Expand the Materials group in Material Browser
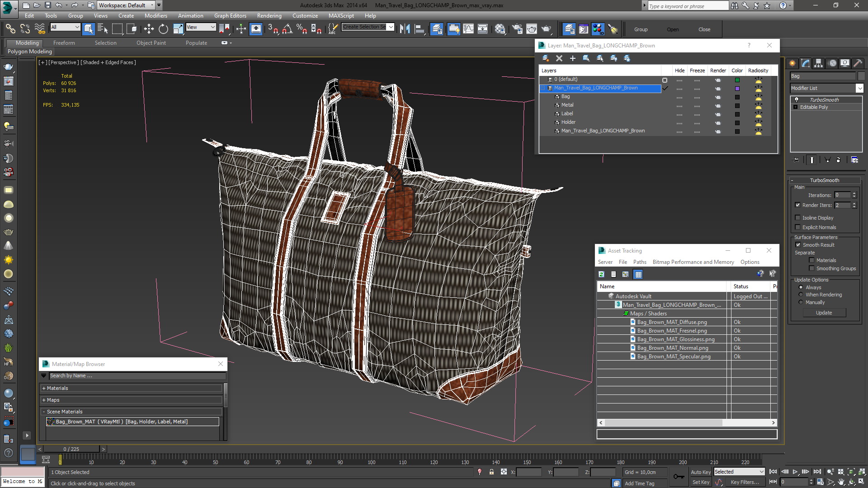This screenshot has height=488, width=868. (44, 388)
